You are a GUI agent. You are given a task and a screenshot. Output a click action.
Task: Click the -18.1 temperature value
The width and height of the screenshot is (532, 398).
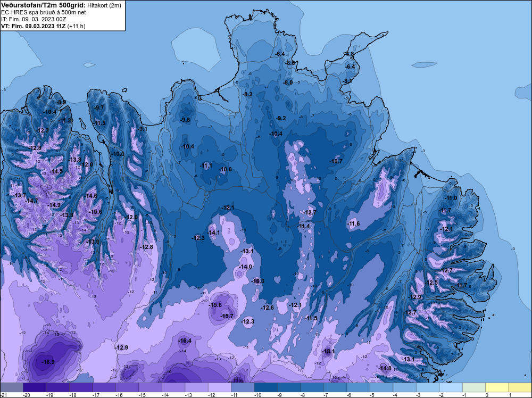tap(328, 351)
